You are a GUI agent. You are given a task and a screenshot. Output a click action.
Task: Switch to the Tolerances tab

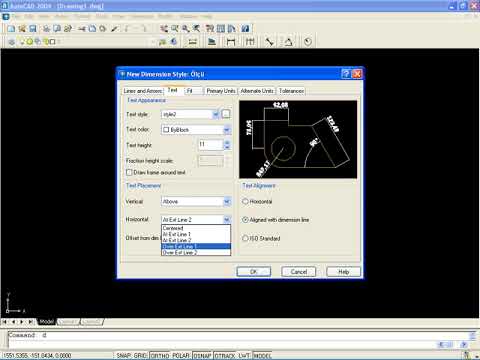coord(291,91)
